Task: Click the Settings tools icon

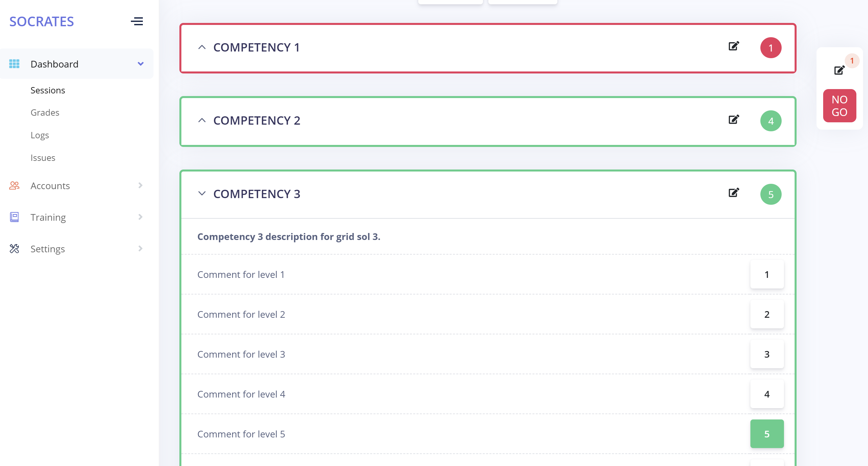Action: point(14,249)
